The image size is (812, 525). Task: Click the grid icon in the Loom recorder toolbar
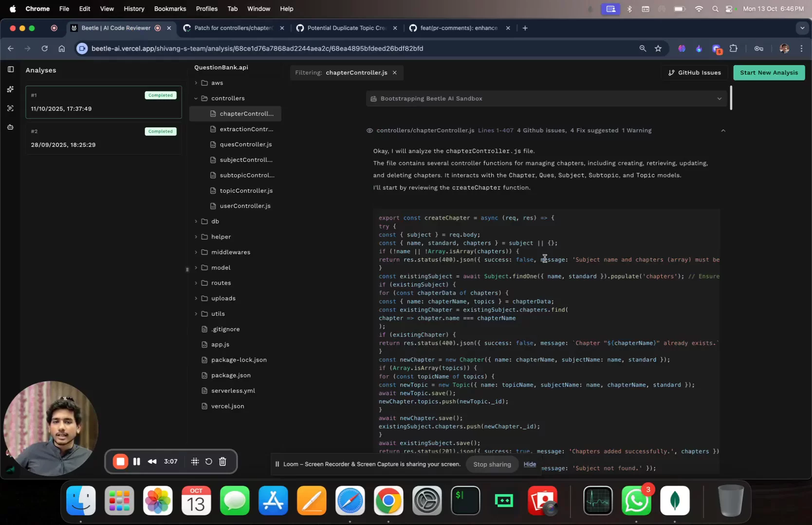point(195,461)
